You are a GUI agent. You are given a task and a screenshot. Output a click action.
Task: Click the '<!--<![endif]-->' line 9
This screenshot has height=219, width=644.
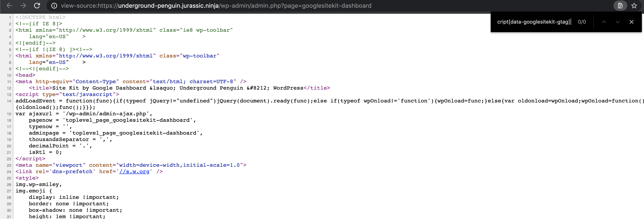click(42, 69)
